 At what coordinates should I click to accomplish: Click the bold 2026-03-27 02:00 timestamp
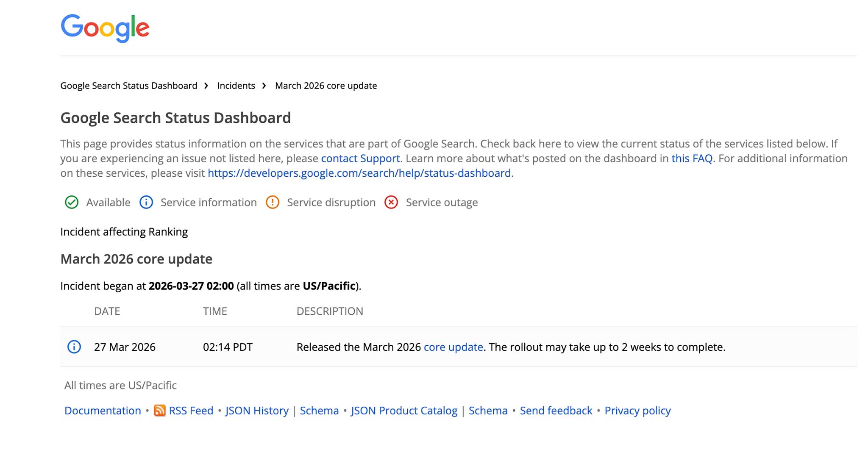(191, 286)
